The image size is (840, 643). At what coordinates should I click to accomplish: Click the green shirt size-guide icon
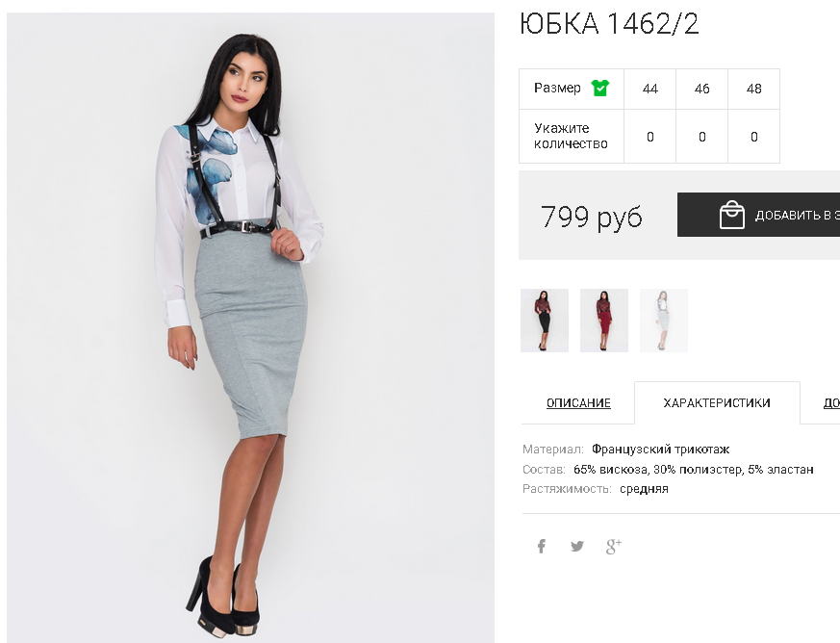[x=600, y=88]
